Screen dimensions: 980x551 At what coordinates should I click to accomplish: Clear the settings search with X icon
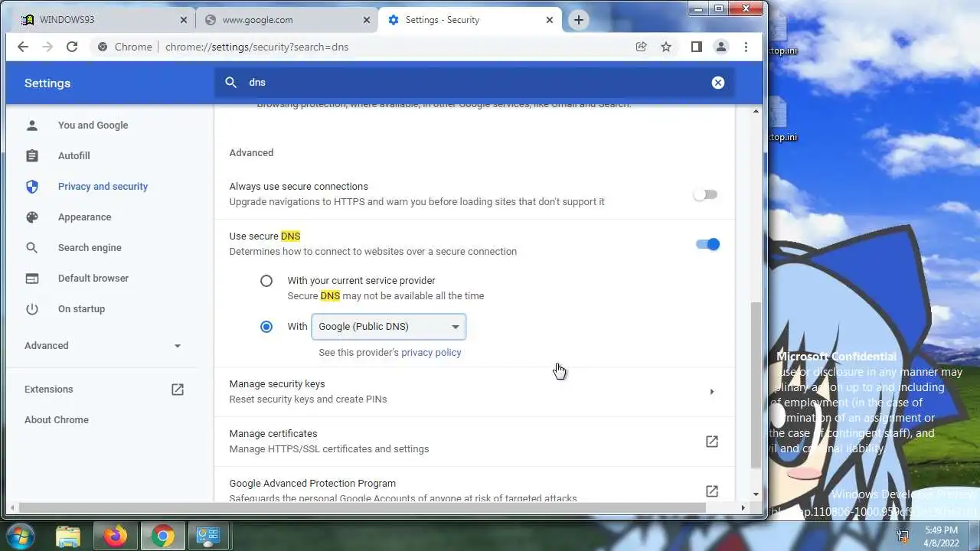tap(718, 83)
